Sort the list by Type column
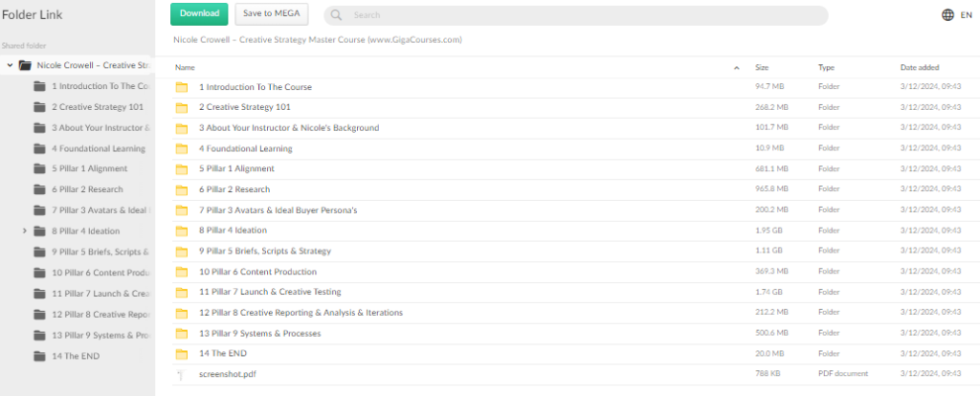Image resolution: width=980 pixels, height=396 pixels. click(x=826, y=68)
